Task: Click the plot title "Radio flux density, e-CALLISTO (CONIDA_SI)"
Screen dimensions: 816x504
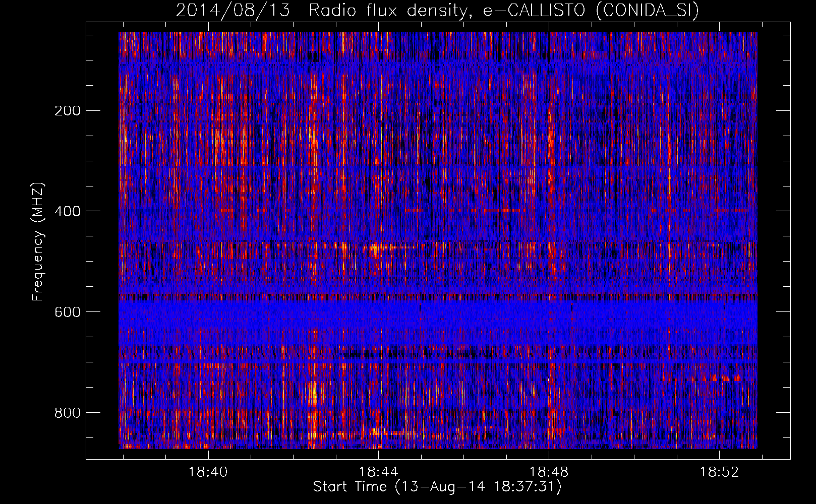Action: pyautogui.click(x=504, y=11)
